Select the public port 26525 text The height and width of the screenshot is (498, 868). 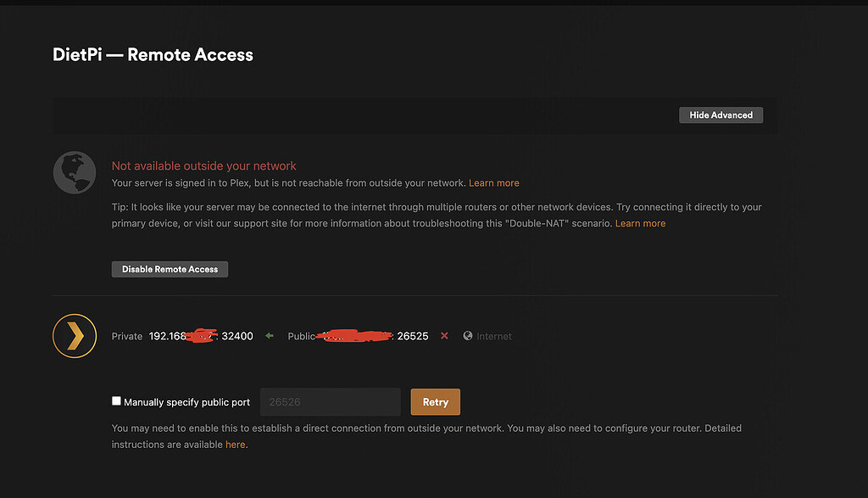[413, 336]
